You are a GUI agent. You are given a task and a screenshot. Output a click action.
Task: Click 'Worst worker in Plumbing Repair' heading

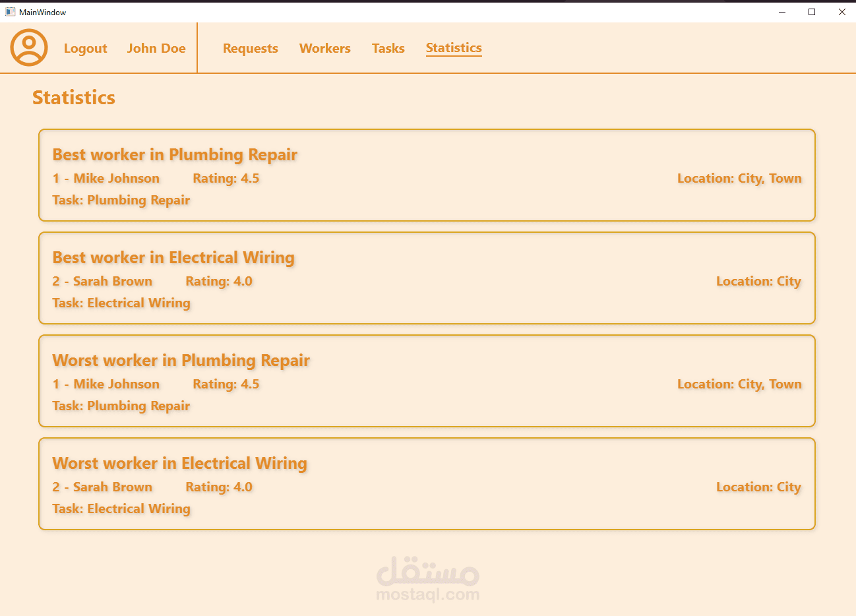(181, 360)
